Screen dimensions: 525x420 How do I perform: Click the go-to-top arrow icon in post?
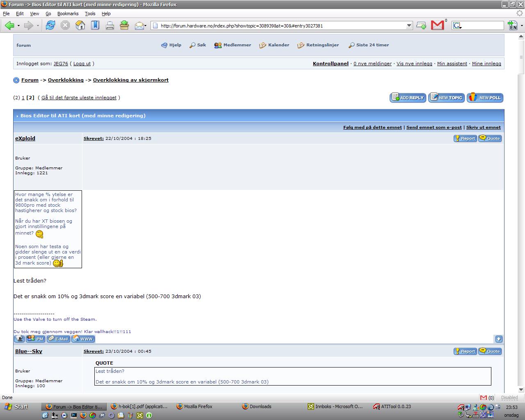[x=499, y=339]
